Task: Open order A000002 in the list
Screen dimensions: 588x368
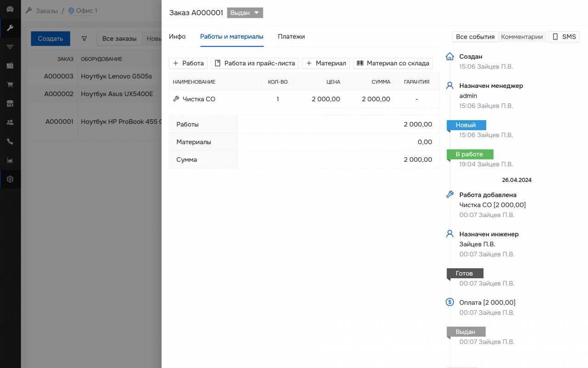Action: (59, 94)
